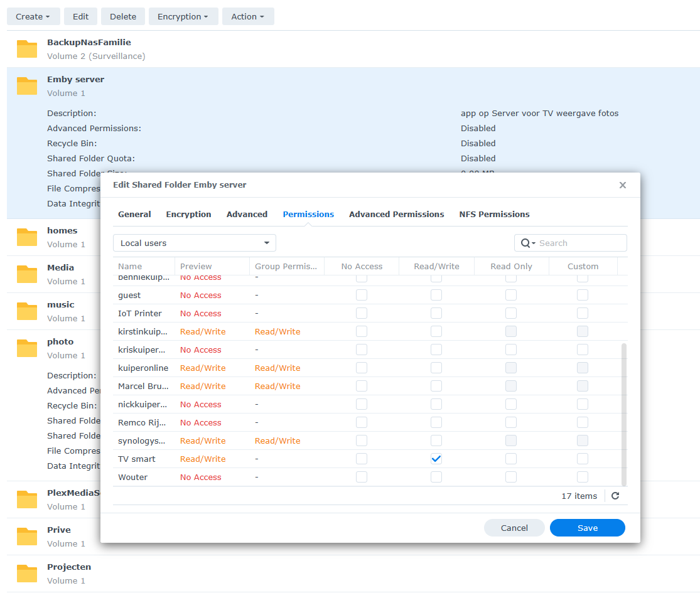
Task: Open the Encryption toolbar dropdown
Action: [x=183, y=16]
